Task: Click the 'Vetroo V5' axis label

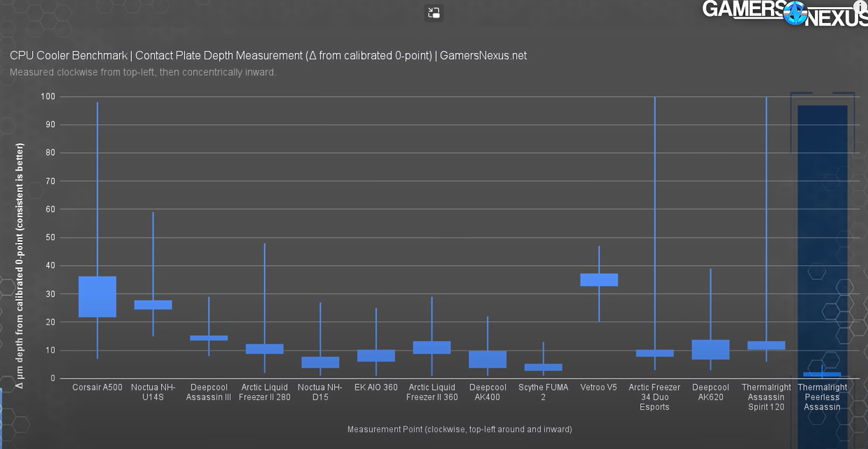Action: pyautogui.click(x=599, y=388)
